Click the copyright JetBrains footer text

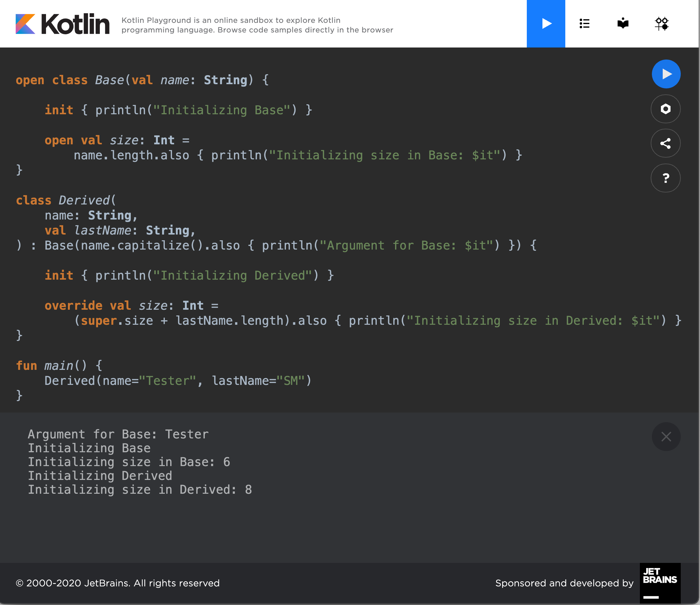[118, 583]
